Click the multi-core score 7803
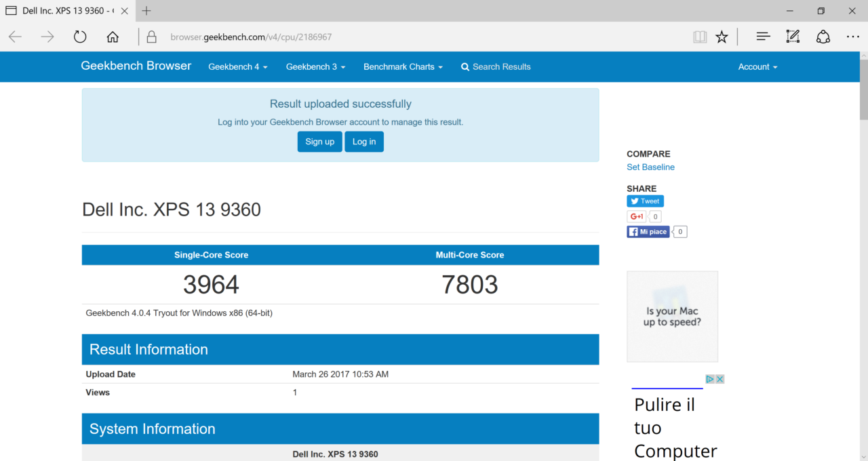Viewport: 868px width, 461px height. coord(470,284)
